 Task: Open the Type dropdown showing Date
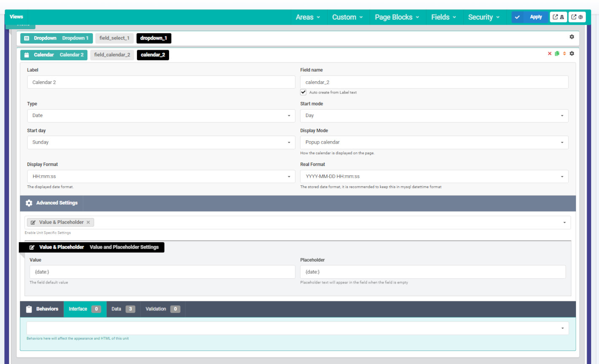pos(161,115)
